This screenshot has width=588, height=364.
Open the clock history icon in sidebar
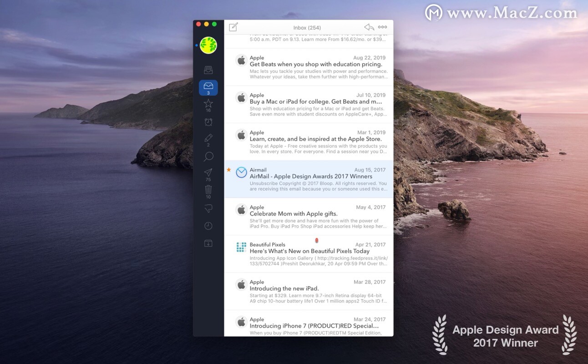[x=208, y=226]
